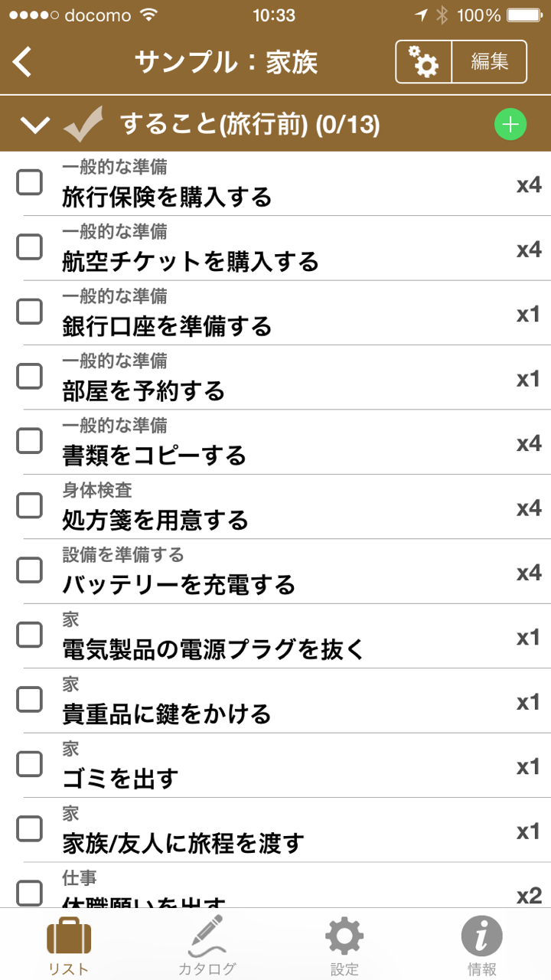Tap the すること(旅行前) (0/13) section title

coord(249,124)
